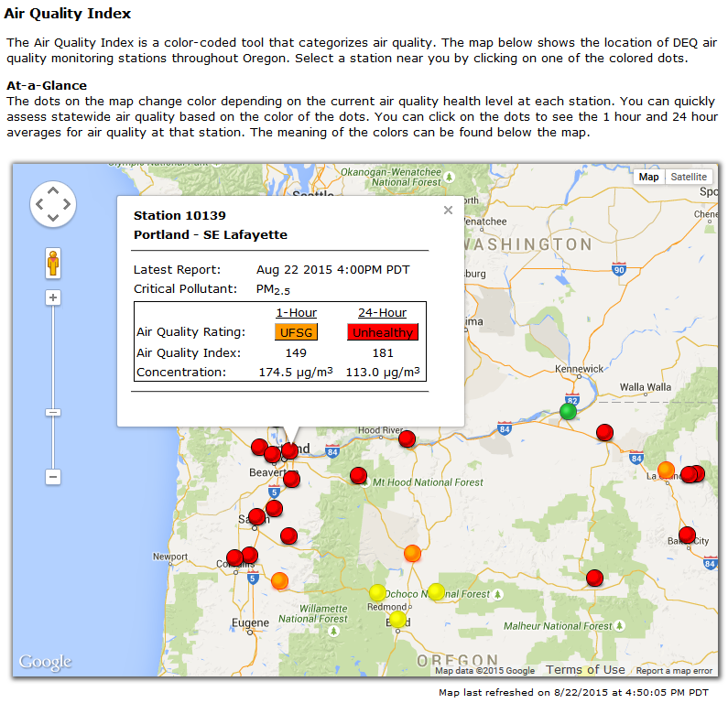
Task: Click the Walla Walla label on the map
Action: (646, 387)
